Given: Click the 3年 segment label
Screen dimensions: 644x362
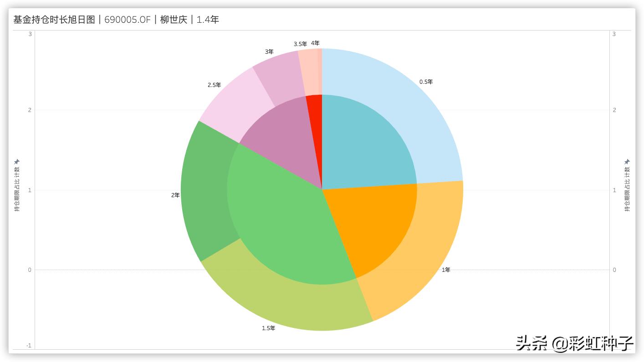Looking at the screenshot, I should 269,51.
